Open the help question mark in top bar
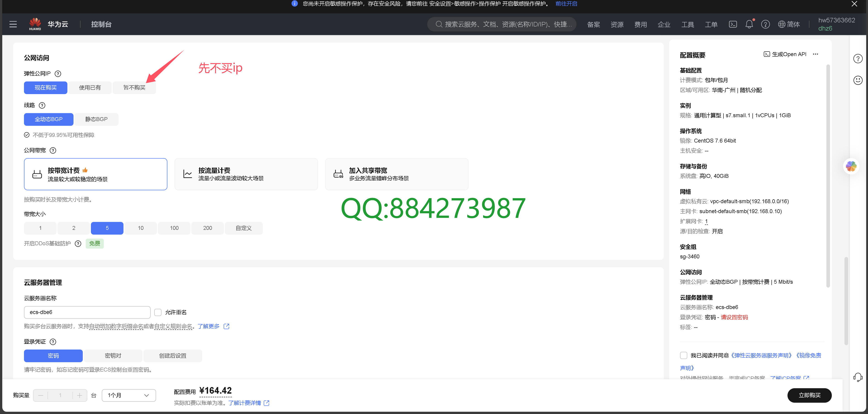868x414 pixels. coord(765,24)
